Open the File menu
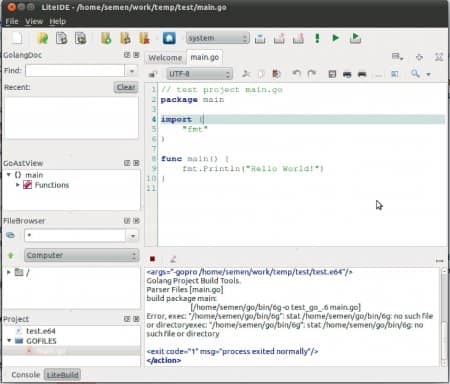 point(12,21)
